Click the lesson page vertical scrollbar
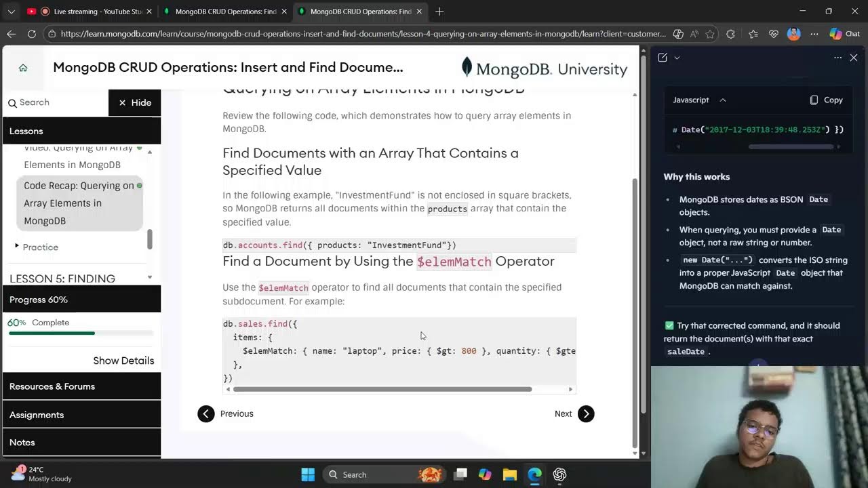 pos(635,312)
